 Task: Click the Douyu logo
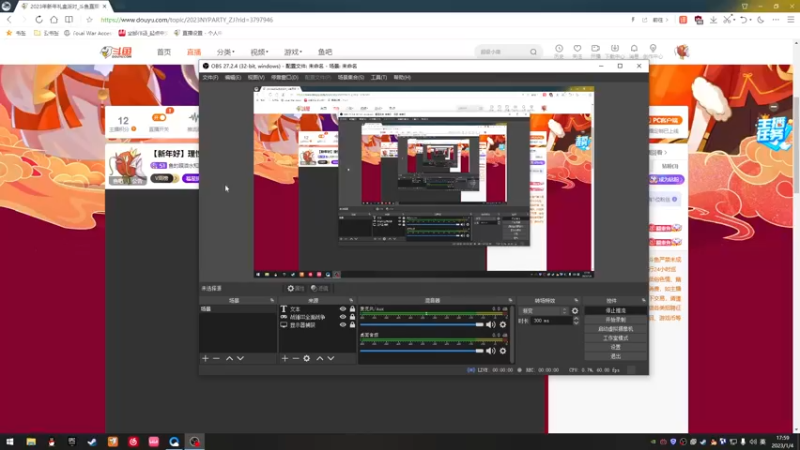(116, 52)
